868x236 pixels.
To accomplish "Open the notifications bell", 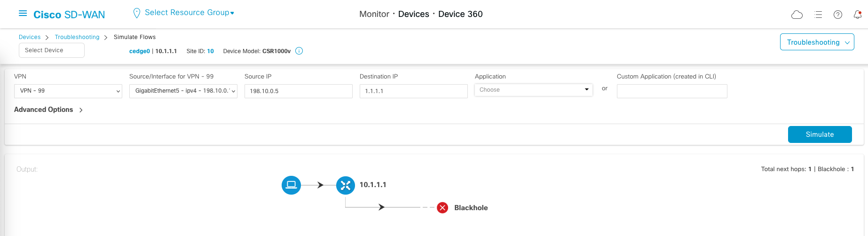I will pos(858,15).
